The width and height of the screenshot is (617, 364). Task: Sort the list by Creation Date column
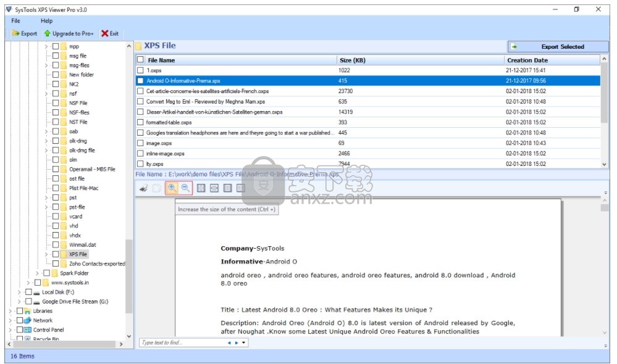(x=552, y=60)
